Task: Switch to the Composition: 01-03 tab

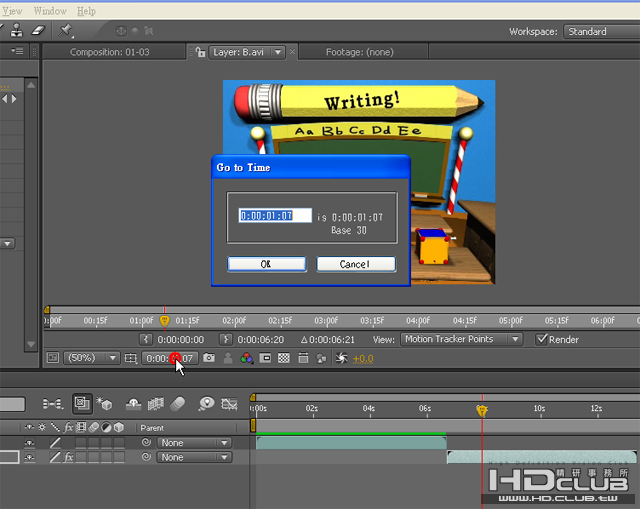Action: pos(109,52)
